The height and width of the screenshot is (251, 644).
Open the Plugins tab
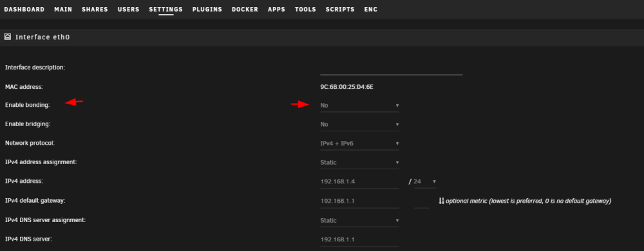tap(207, 10)
